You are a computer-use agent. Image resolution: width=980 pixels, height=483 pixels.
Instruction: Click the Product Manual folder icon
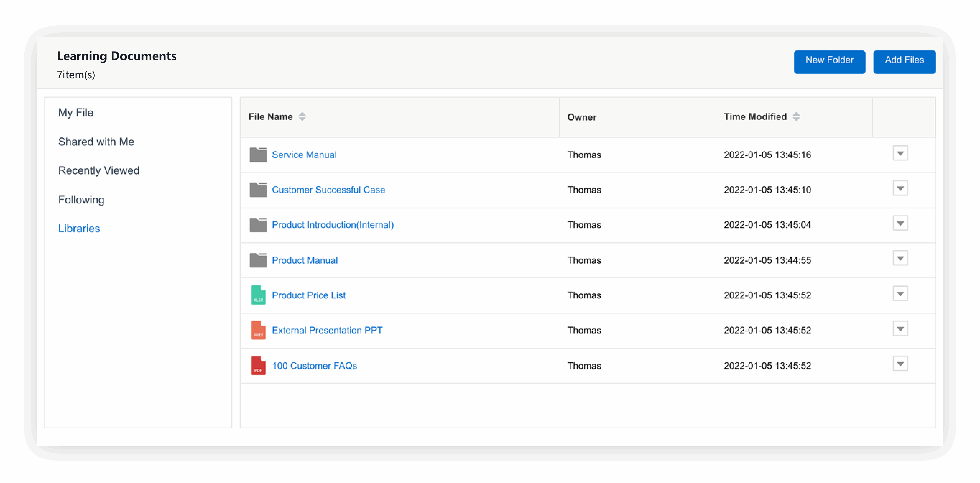(258, 260)
